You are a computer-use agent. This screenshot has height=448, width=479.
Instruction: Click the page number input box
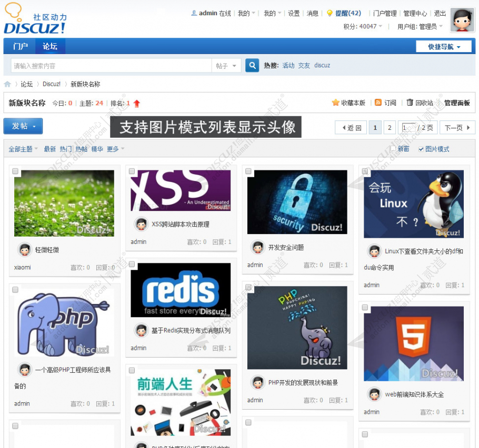408,128
